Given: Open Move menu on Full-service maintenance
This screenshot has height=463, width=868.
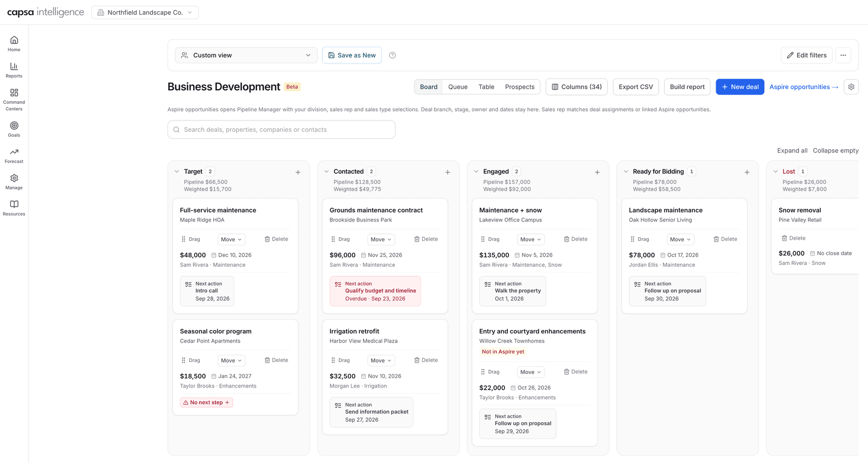Looking at the screenshot, I should point(232,239).
